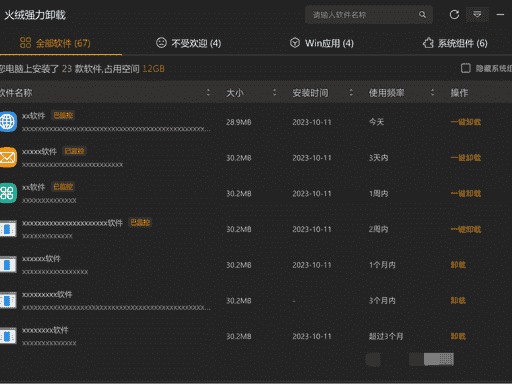
Task: Click the orange tag badge in the 1周内 row
Action: click(x=63, y=187)
